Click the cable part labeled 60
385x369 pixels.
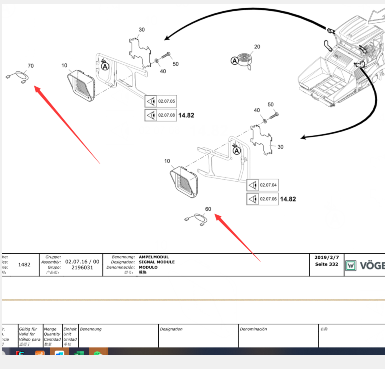196,219
